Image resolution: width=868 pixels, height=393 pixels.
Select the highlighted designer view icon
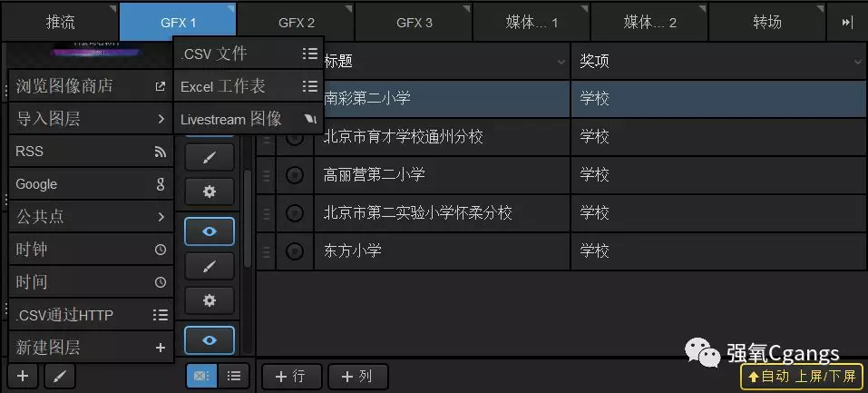(201, 376)
